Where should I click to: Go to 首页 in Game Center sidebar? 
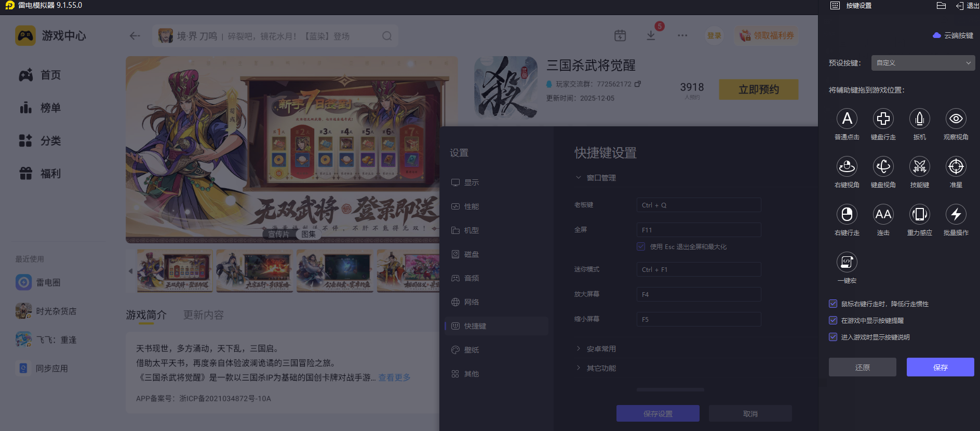pyautogui.click(x=40, y=75)
